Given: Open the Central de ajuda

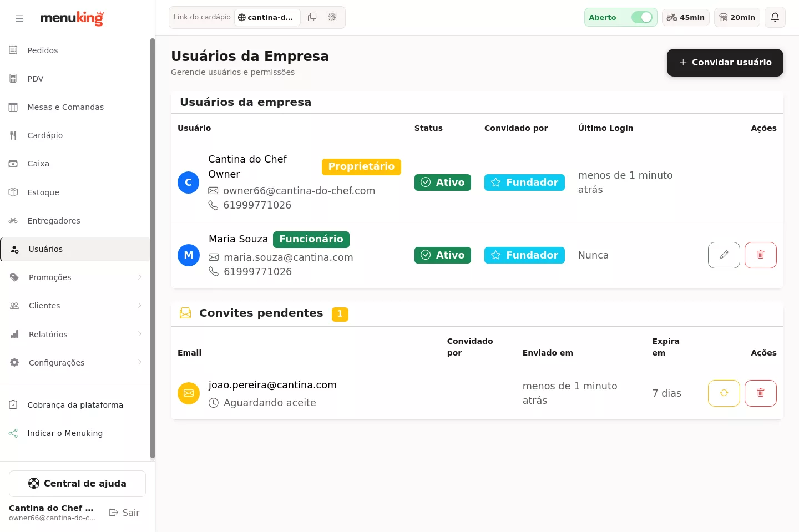Looking at the screenshot, I should click(77, 484).
